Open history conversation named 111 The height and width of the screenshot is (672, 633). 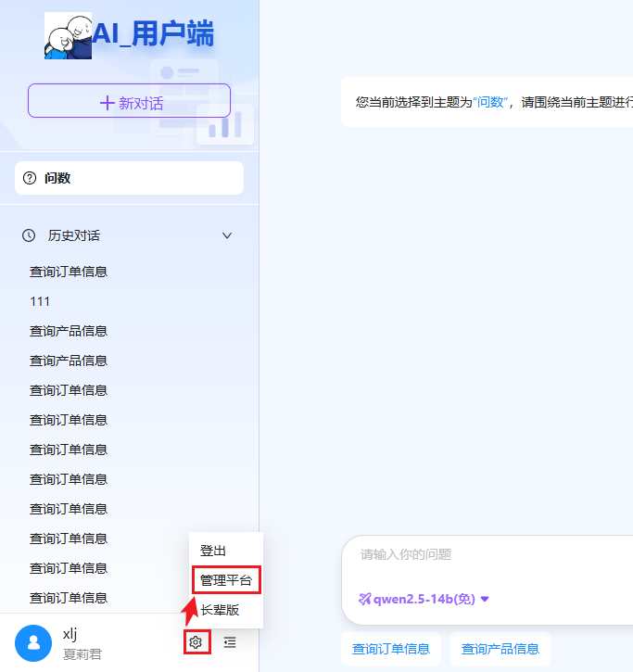40,301
